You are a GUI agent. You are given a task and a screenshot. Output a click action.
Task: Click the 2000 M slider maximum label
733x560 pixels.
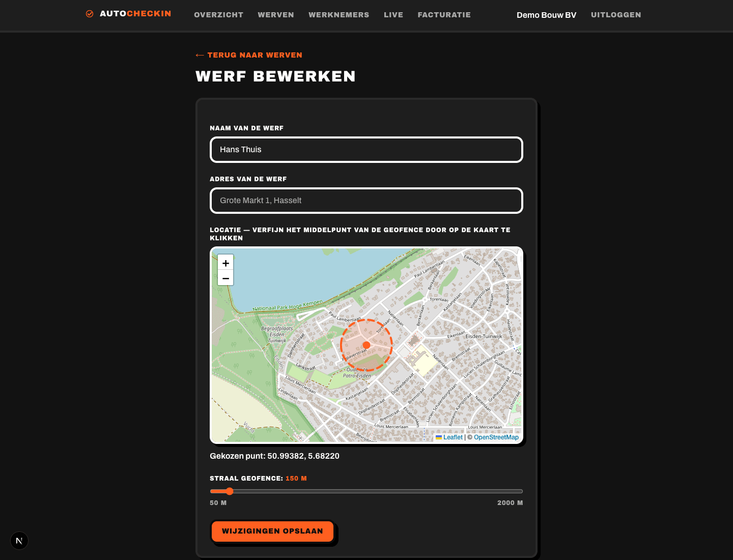click(x=510, y=503)
